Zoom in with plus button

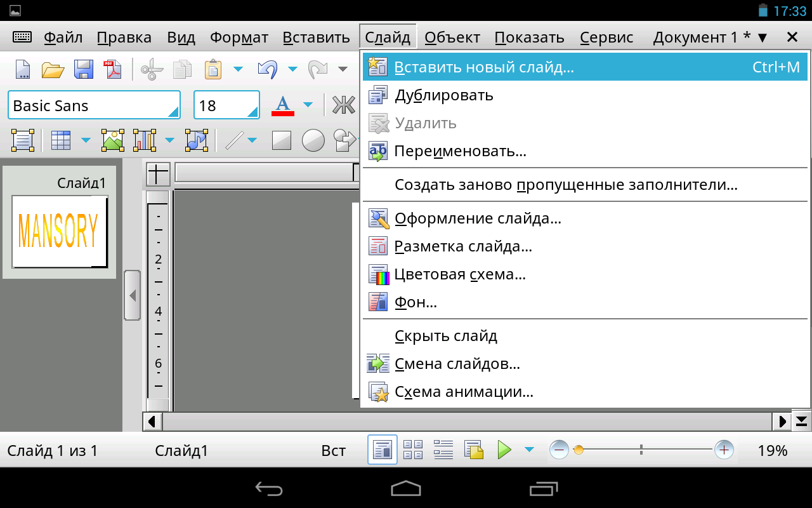click(x=724, y=450)
